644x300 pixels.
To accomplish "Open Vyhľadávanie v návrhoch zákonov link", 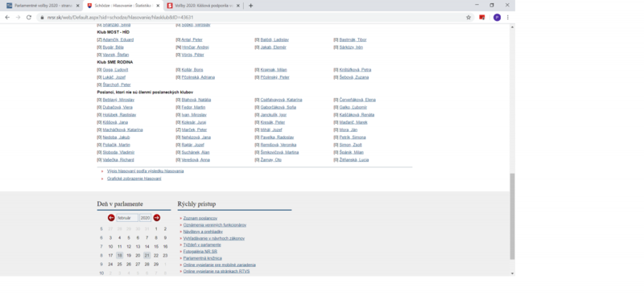I will pos(214,238).
